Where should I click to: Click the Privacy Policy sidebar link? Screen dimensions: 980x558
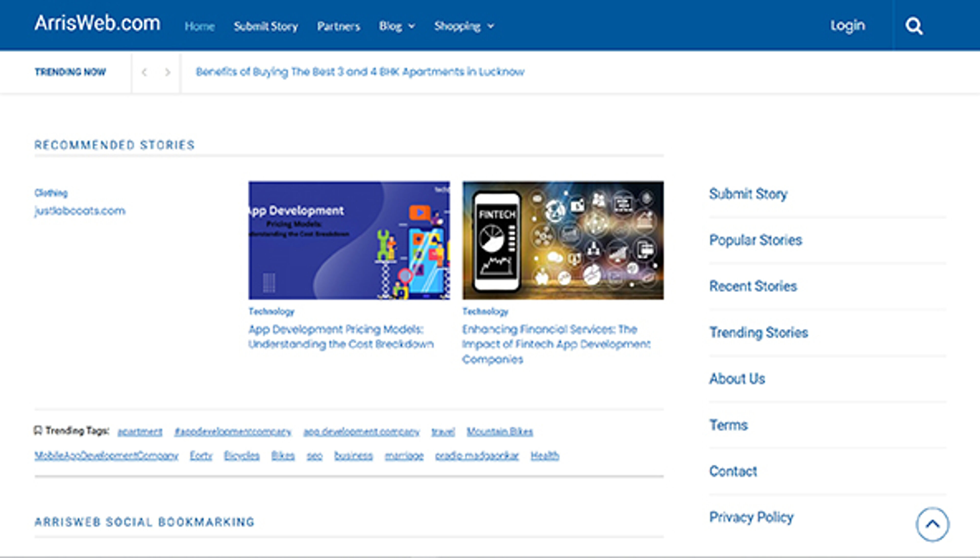coord(751,517)
